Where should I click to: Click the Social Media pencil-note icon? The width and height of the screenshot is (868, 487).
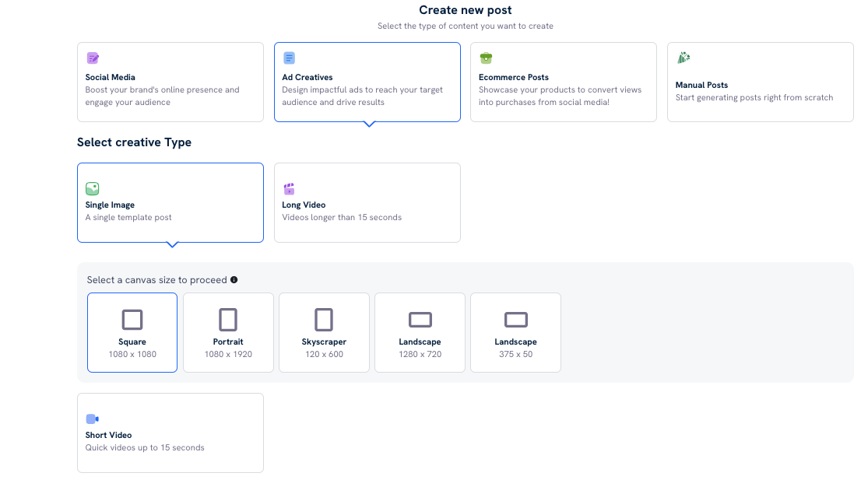point(93,58)
